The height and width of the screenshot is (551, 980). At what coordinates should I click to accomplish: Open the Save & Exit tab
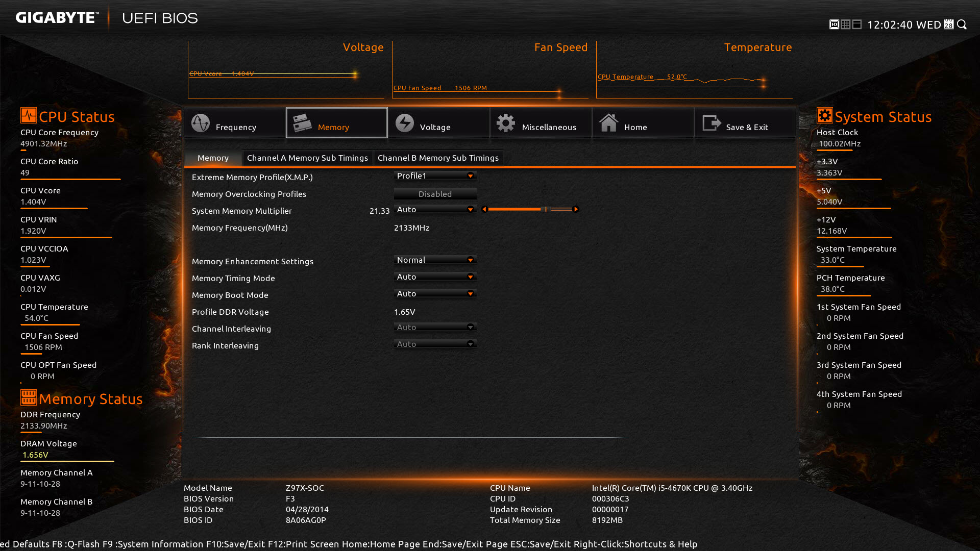point(745,123)
